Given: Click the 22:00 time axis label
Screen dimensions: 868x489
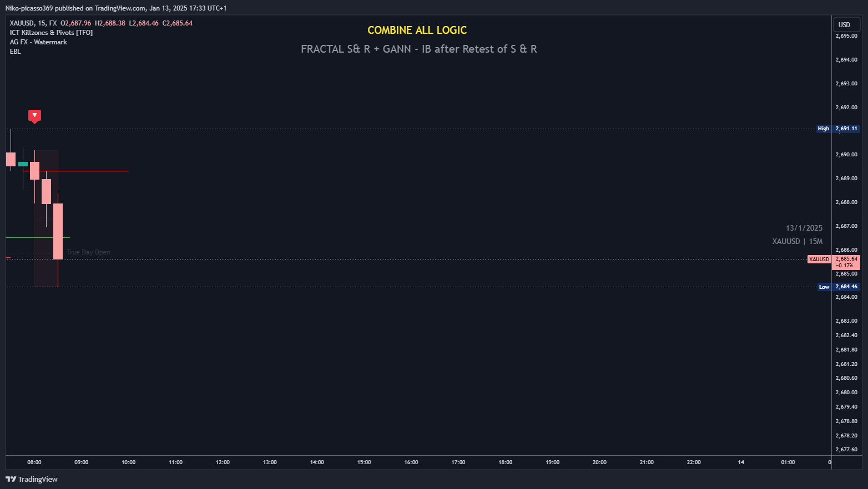Looking at the screenshot, I should [694, 462].
